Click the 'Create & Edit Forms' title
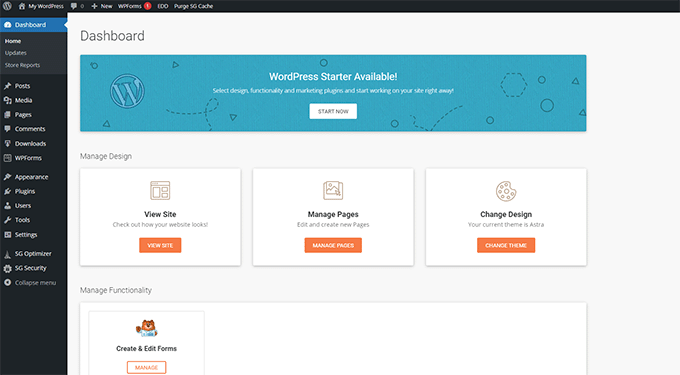 click(x=147, y=349)
